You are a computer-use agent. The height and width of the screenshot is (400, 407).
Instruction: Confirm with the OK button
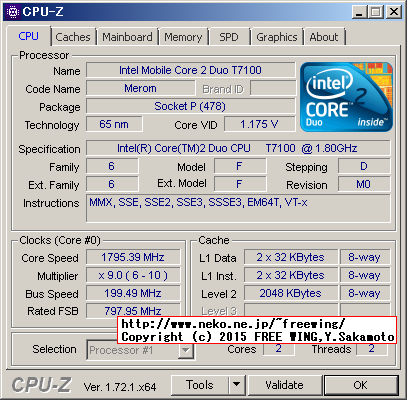361,385
